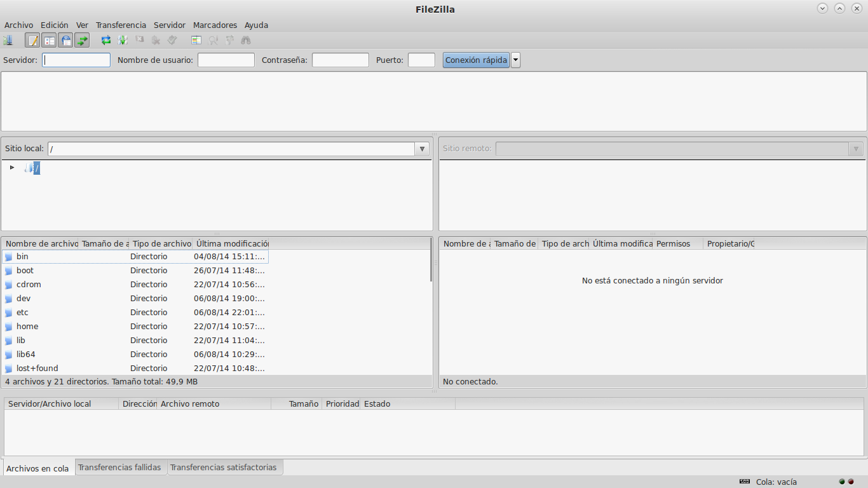Open the Sitio remoto path dropdown
Viewport: 868px width, 488px height.
857,149
